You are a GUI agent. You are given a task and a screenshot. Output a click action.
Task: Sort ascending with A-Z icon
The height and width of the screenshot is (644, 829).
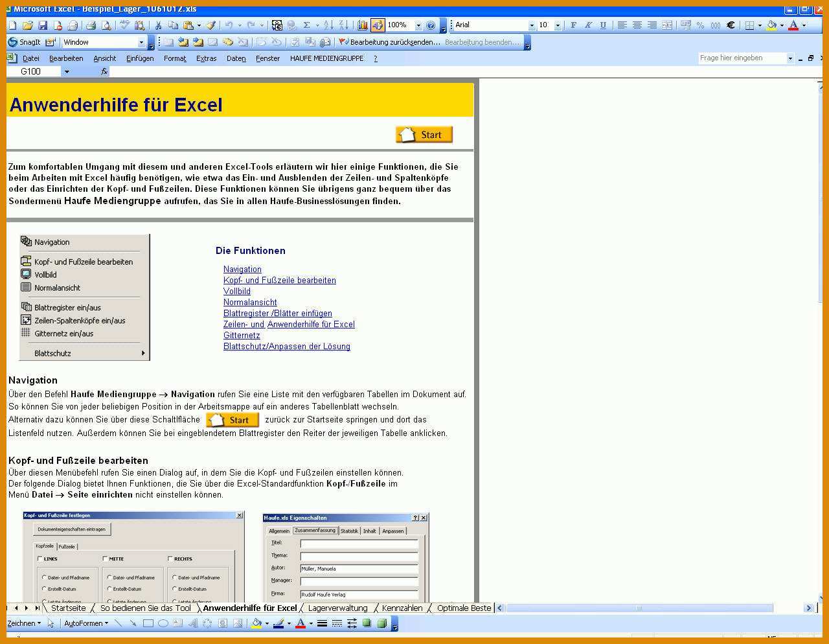328,25
